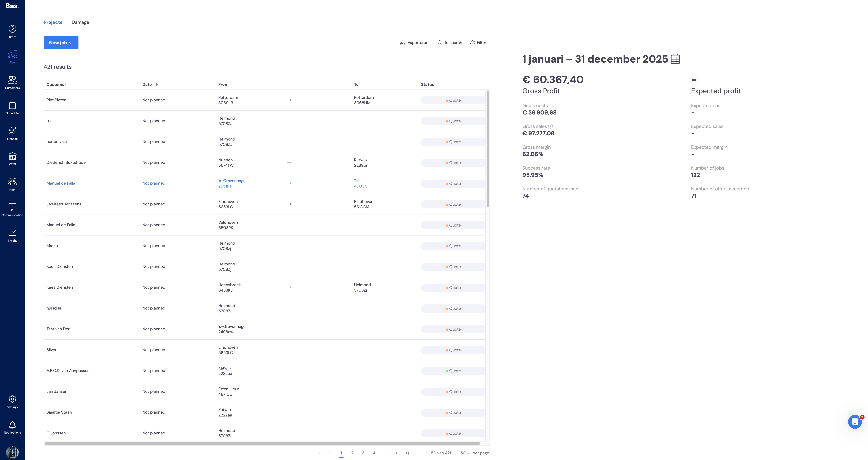This screenshot has width=868, height=460.
Task: Open the chat support bubble
Action: [855, 422]
